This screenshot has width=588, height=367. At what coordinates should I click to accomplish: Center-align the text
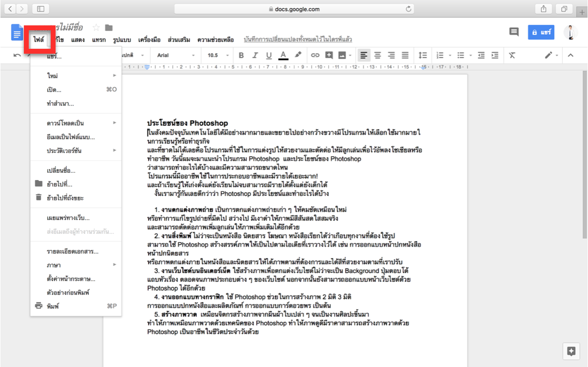[377, 55]
